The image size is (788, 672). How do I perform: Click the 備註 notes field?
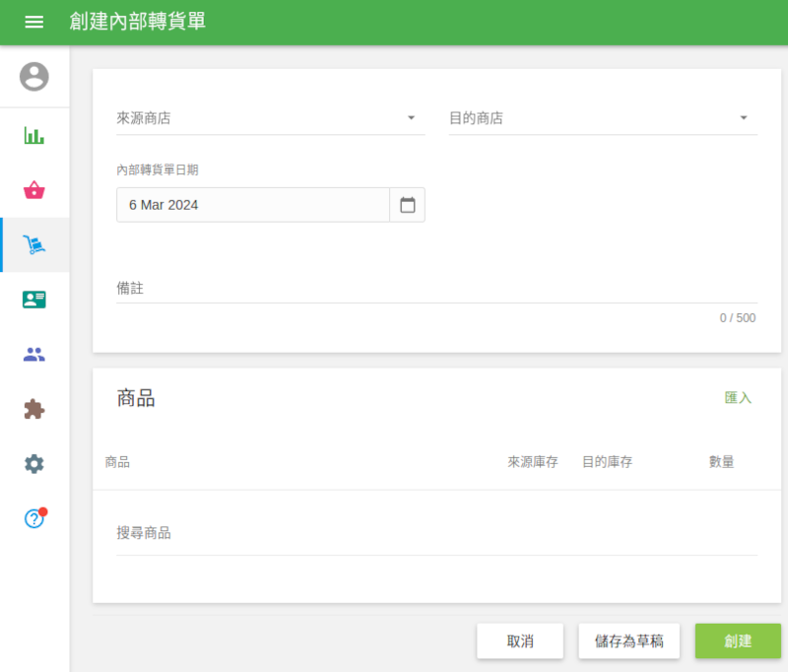(436, 289)
